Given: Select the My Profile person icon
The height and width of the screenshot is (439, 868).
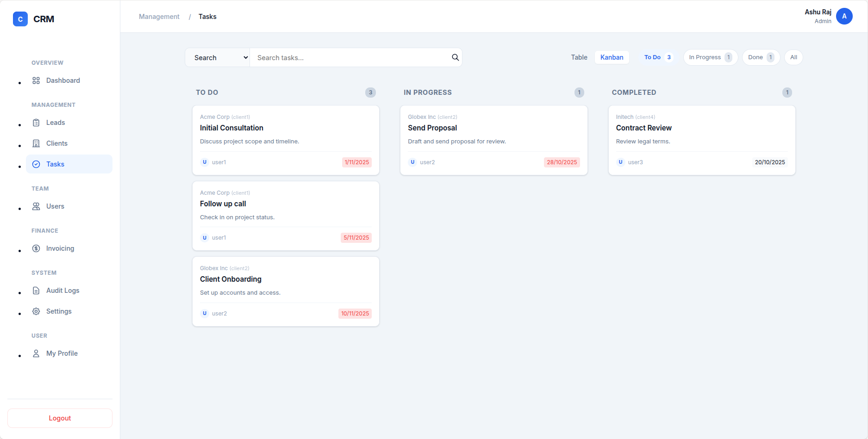Looking at the screenshot, I should pos(36,353).
